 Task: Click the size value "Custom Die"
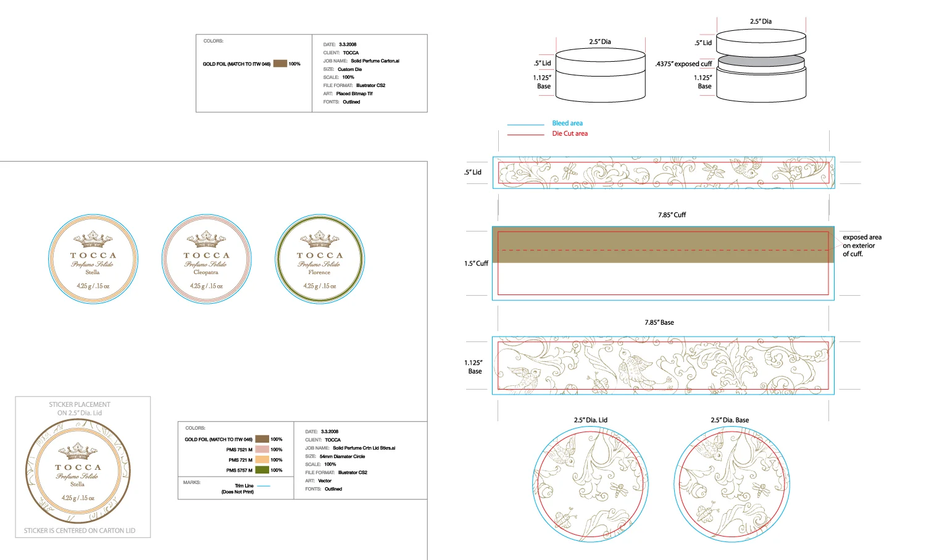point(350,69)
